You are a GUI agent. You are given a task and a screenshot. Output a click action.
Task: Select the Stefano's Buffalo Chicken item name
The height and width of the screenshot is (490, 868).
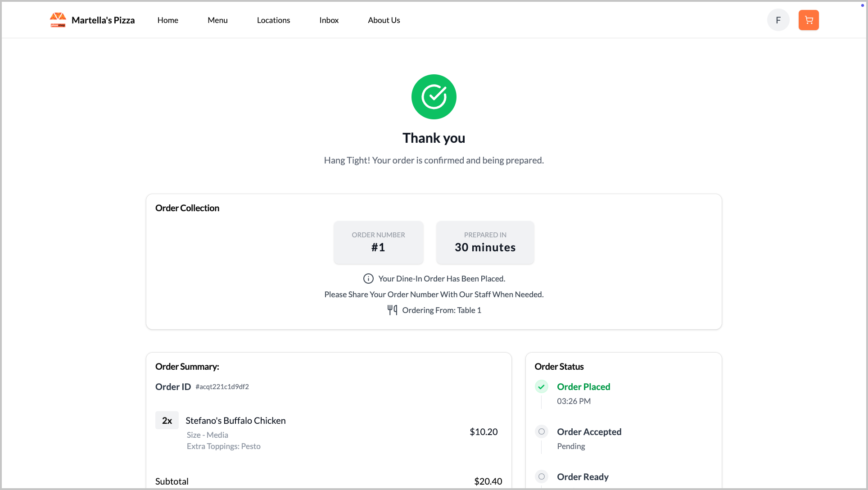(235, 421)
